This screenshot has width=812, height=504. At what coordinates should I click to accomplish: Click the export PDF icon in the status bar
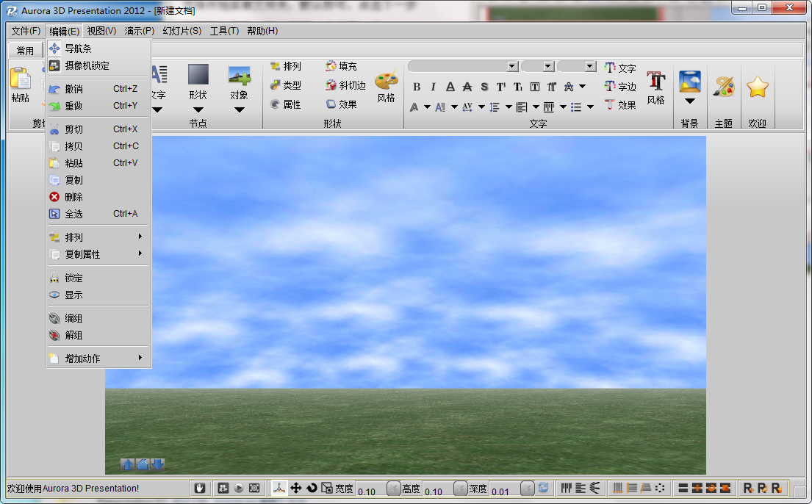coord(279,487)
